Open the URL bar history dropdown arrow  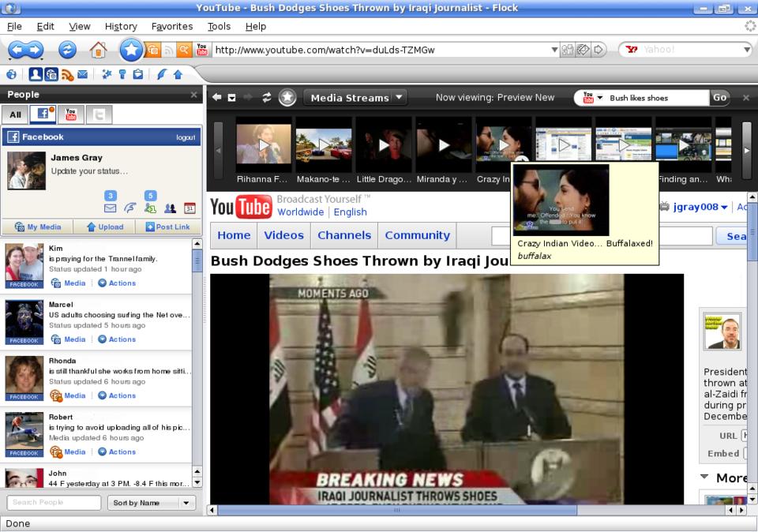554,50
